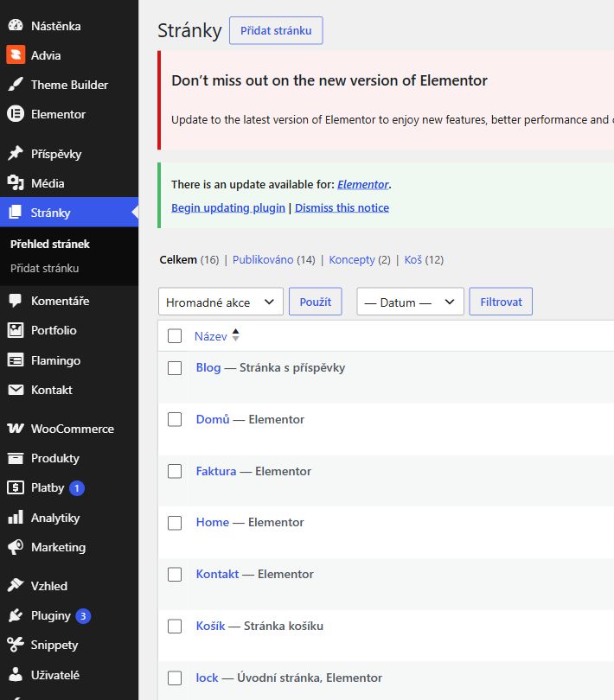This screenshot has height=700, width=614.
Task: Tick the select-all checkbox beside Název
Action: tap(175, 335)
